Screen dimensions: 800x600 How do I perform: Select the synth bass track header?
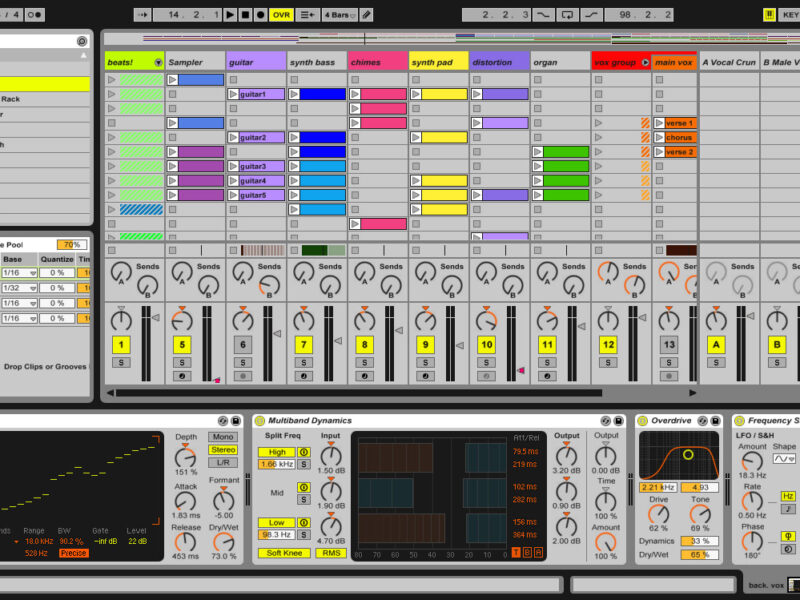coord(316,62)
